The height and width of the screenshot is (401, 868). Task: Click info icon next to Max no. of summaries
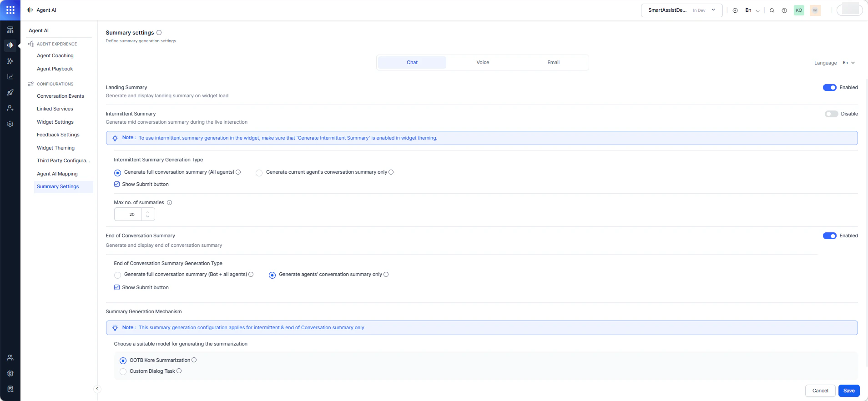(x=169, y=203)
